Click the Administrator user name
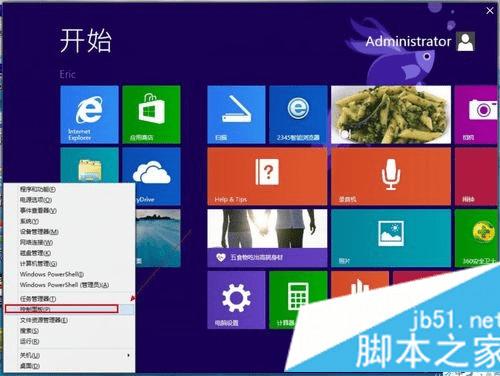The width and height of the screenshot is (500, 376). pyautogui.click(x=408, y=42)
